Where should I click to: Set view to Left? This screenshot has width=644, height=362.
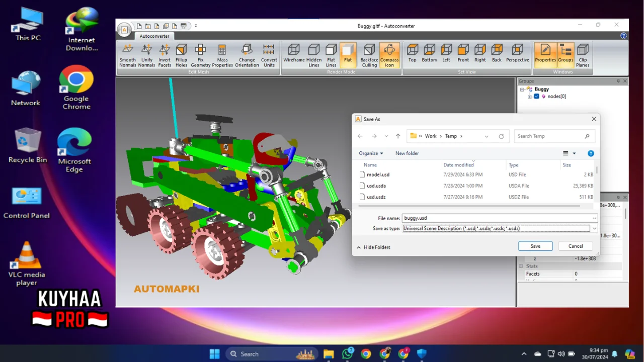[x=446, y=54]
